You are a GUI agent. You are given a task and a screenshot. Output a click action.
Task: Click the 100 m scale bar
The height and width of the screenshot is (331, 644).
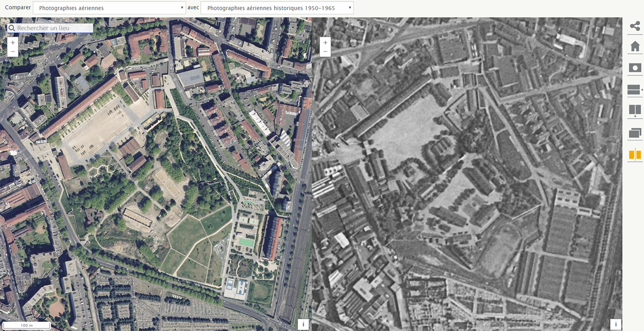pos(26,325)
